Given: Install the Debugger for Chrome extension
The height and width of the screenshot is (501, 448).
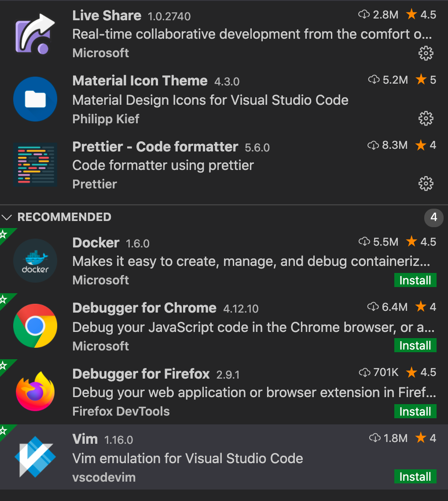Looking at the screenshot, I should (415, 345).
